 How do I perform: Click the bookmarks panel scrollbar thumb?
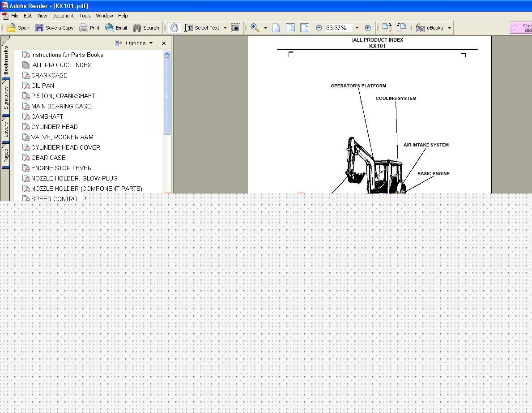click(167, 96)
